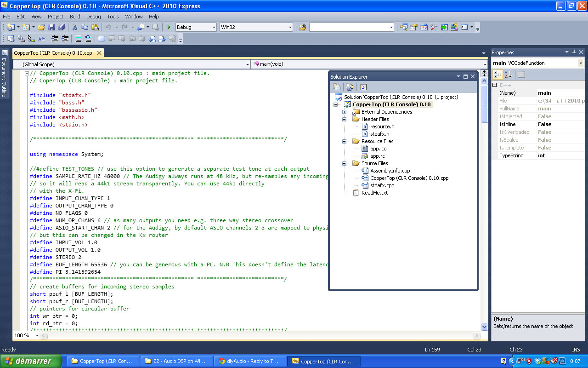This screenshot has height=368, width=588.
Task: Switch Properties to Alphabetical sort
Action: tap(508, 75)
